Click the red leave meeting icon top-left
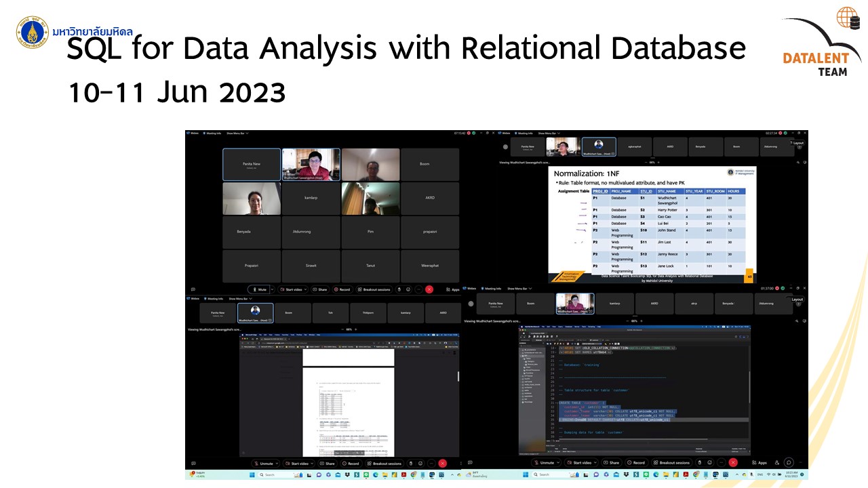 [429, 289]
